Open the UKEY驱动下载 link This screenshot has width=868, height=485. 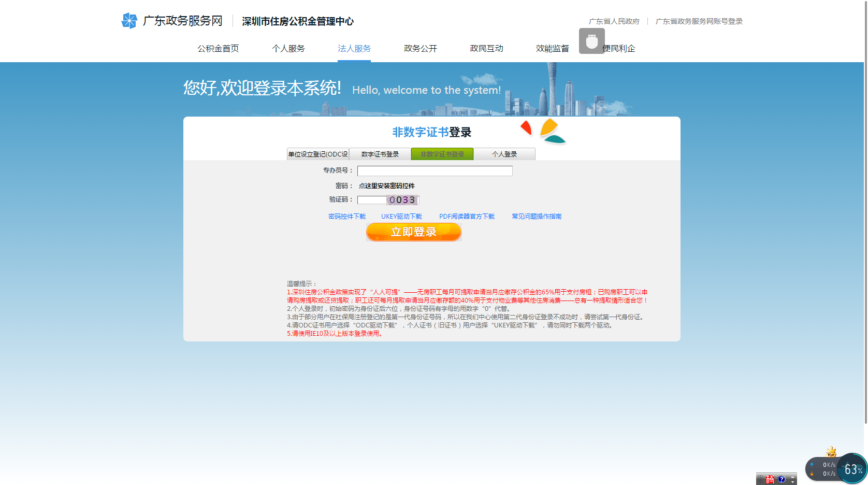401,217
